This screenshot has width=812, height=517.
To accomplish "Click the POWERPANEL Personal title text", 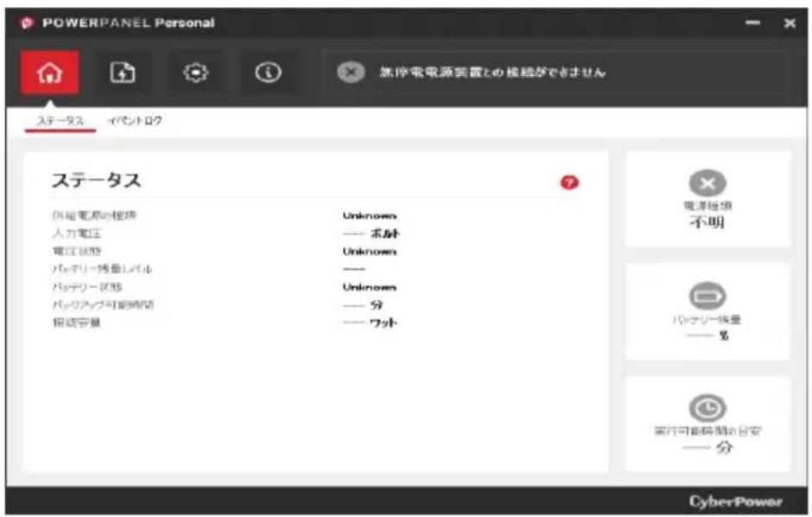I will (x=129, y=22).
